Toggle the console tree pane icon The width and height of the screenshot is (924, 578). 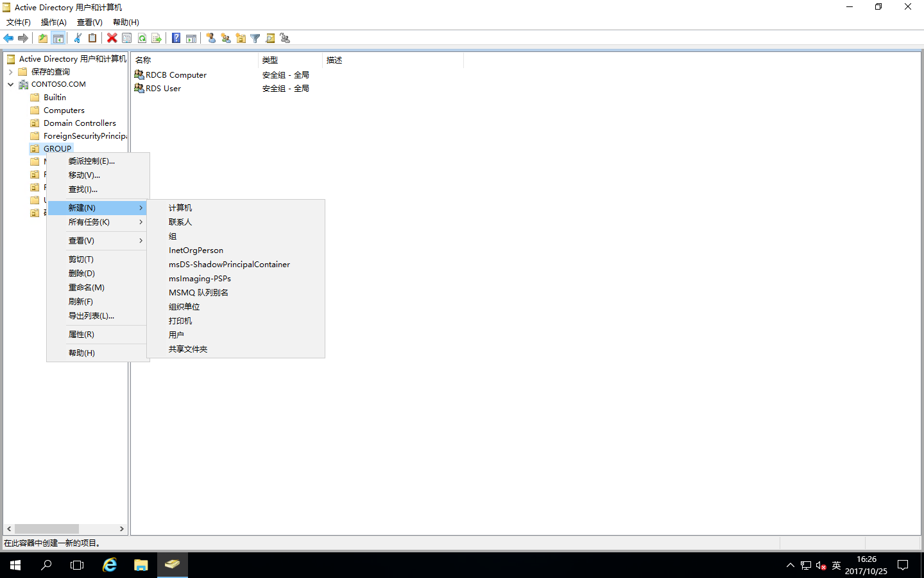[58, 39]
